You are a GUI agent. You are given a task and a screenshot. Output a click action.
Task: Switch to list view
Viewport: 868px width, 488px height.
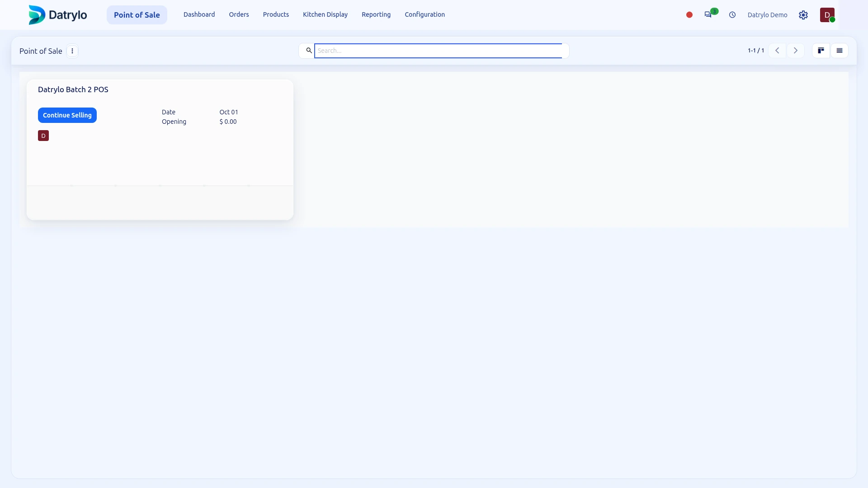click(x=840, y=51)
